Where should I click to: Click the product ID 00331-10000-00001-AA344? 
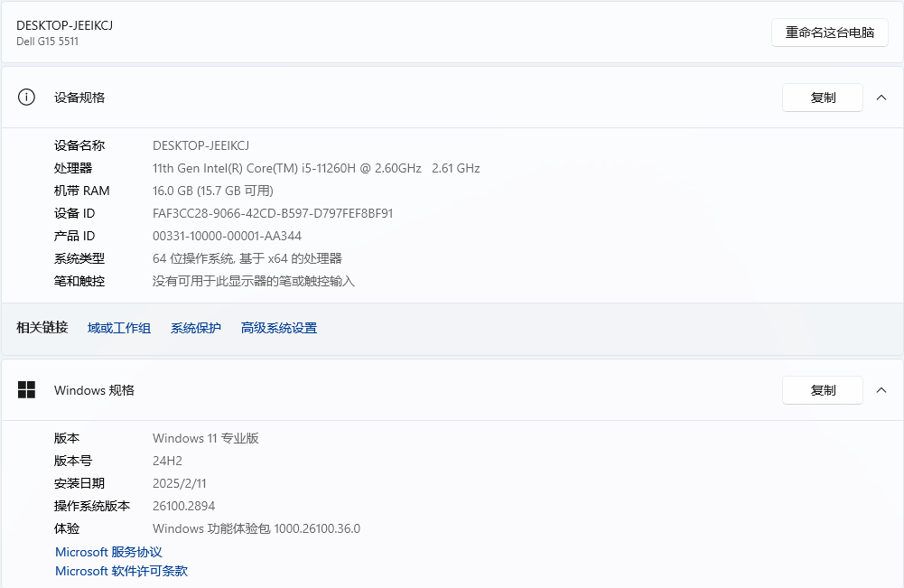pyautogui.click(x=228, y=236)
